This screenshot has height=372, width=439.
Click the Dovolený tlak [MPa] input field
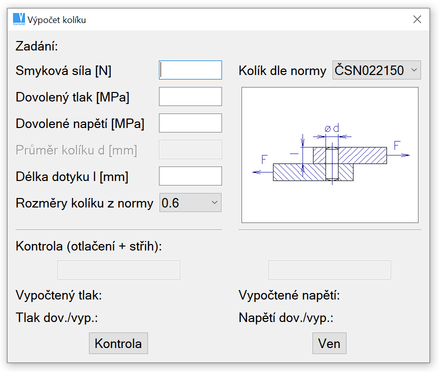pyautogui.click(x=190, y=97)
